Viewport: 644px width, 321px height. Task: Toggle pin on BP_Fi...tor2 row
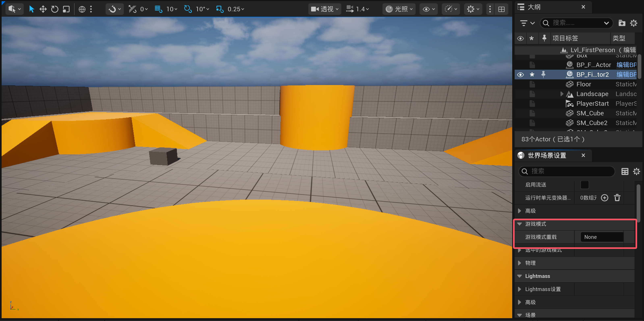(x=543, y=75)
